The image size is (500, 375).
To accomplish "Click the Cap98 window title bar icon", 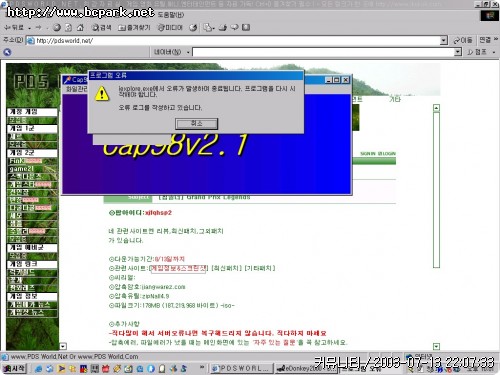I will click(x=68, y=80).
